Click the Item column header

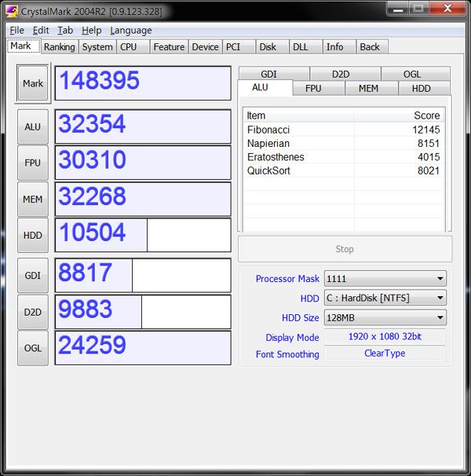click(298, 115)
